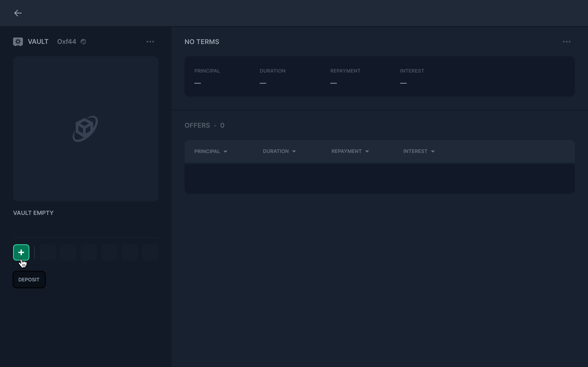Click the 0xf44 vault address
The image size is (588, 367).
tap(67, 42)
